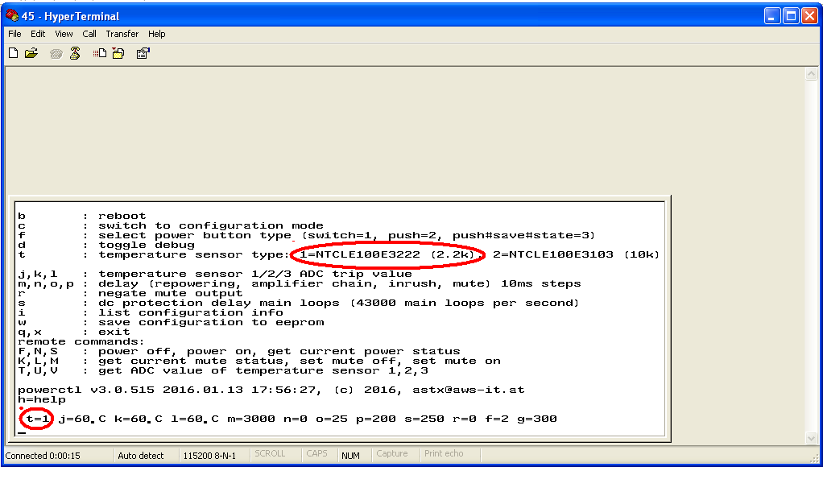The width and height of the screenshot is (823, 504).
Task: Click the scrollbar down arrow
Action: click(812, 438)
